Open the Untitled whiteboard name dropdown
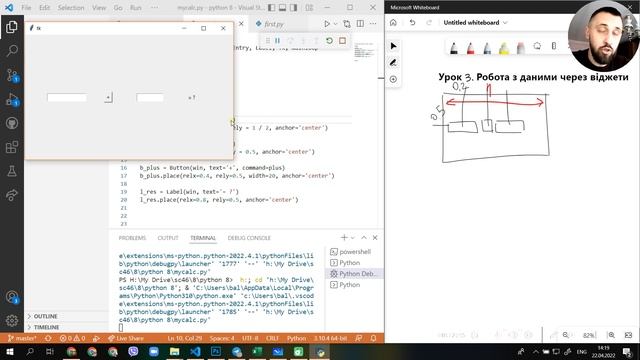 pyautogui.click(x=475, y=22)
